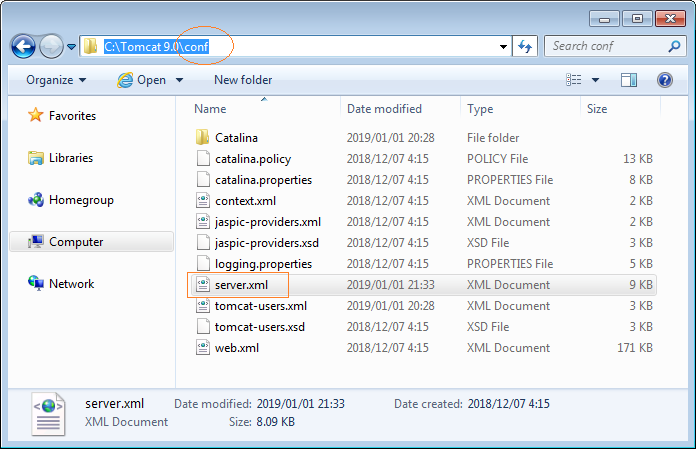Expand the address bar history dropdown
The width and height of the screenshot is (696, 449).
pos(503,47)
